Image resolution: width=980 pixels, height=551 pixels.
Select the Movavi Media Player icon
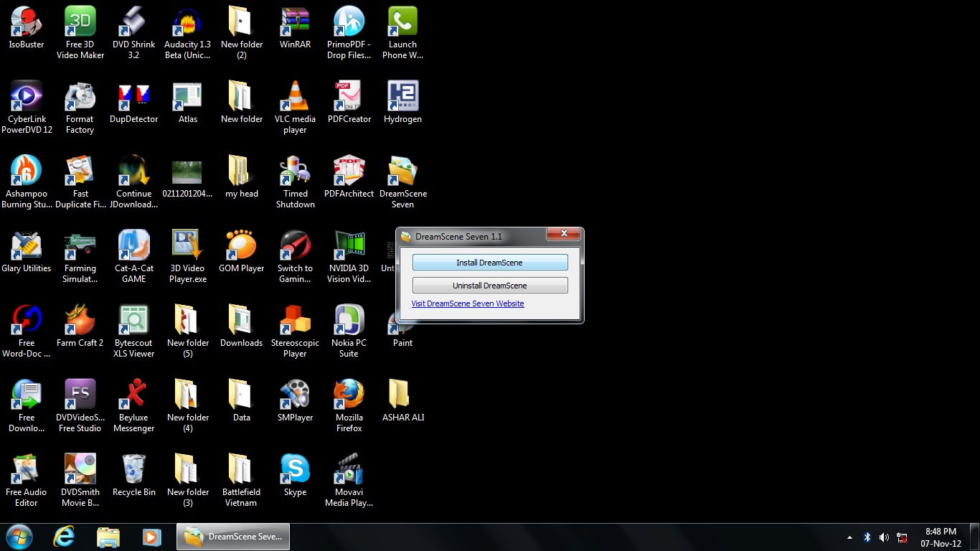pos(349,481)
